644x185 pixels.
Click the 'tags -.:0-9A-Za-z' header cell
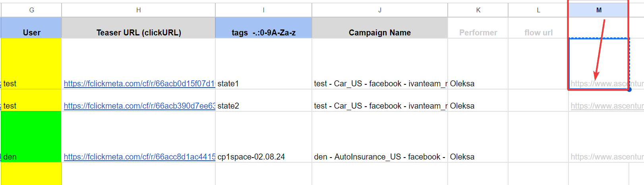tap(263, 28)
